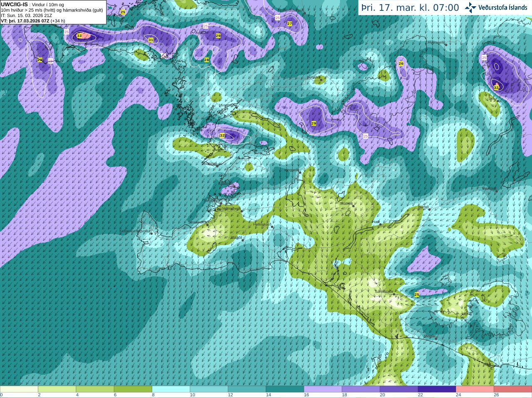Click the VT: þri. 17.03.2026 07Z line
This screenshot has width=532, height=398.
[x=33, y=21]
